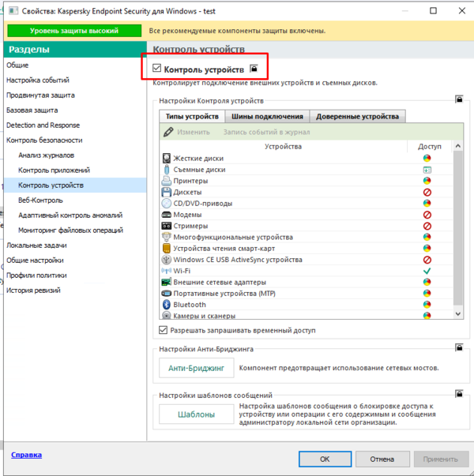
Task: Click the Отмена button
Action: coord(382,459)
